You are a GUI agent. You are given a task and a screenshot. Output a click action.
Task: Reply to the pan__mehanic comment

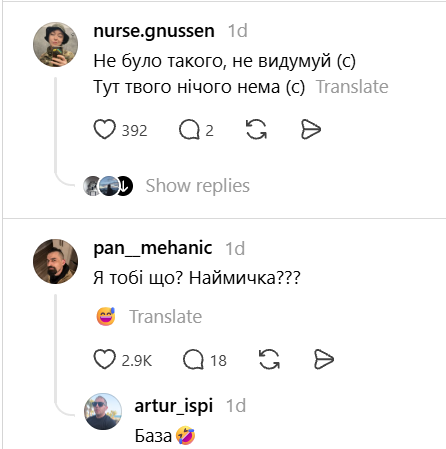(193, 359)
